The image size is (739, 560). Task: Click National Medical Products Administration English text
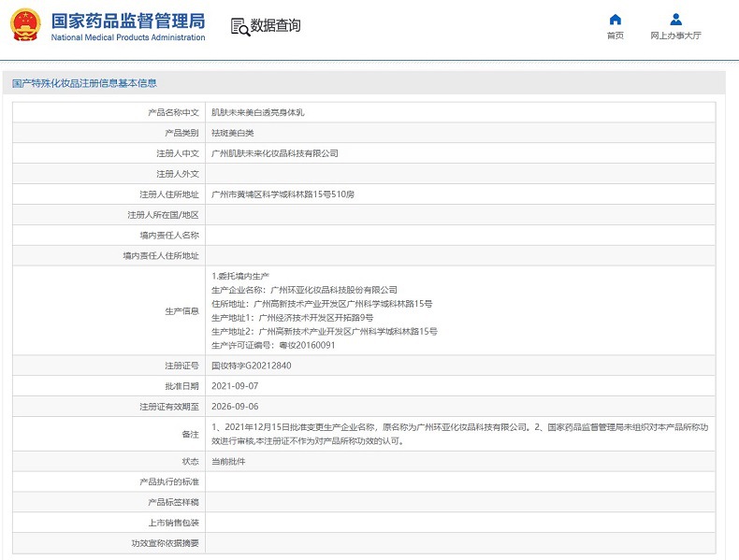point(127,37)
